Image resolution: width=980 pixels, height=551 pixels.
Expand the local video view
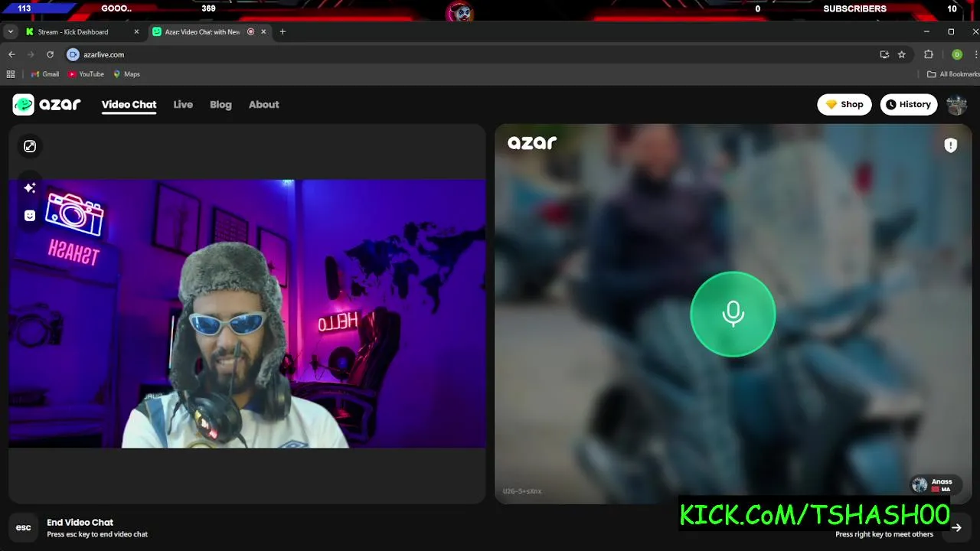point(30,146)
